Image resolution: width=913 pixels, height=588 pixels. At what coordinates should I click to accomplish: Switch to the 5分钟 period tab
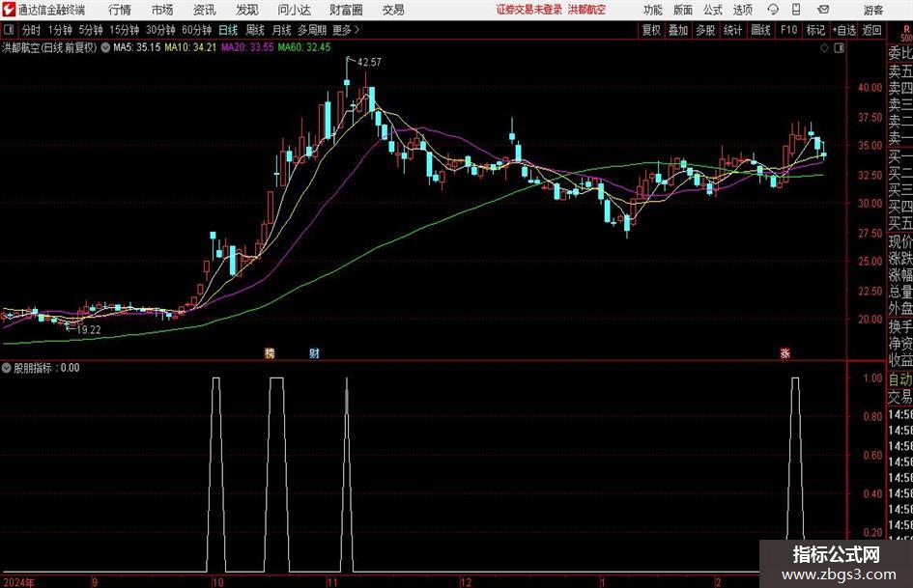click(91, 30)
